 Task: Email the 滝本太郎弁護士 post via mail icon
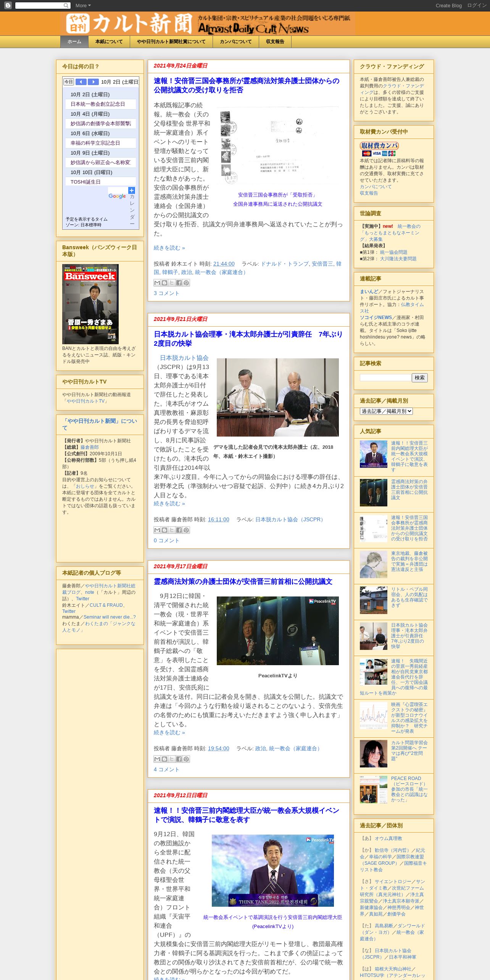click(157, 530)
